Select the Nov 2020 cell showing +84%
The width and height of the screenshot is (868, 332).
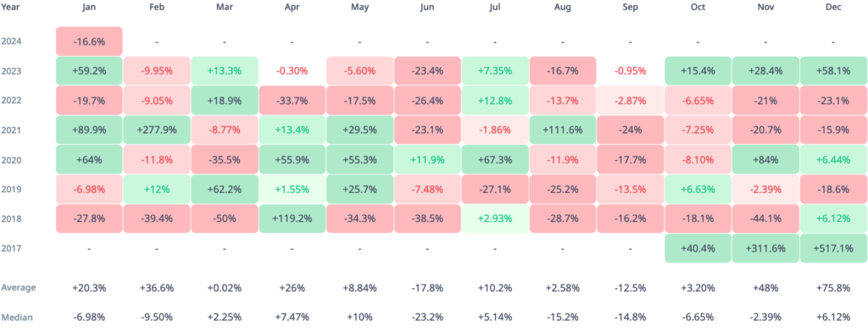(x=765, y=159)
